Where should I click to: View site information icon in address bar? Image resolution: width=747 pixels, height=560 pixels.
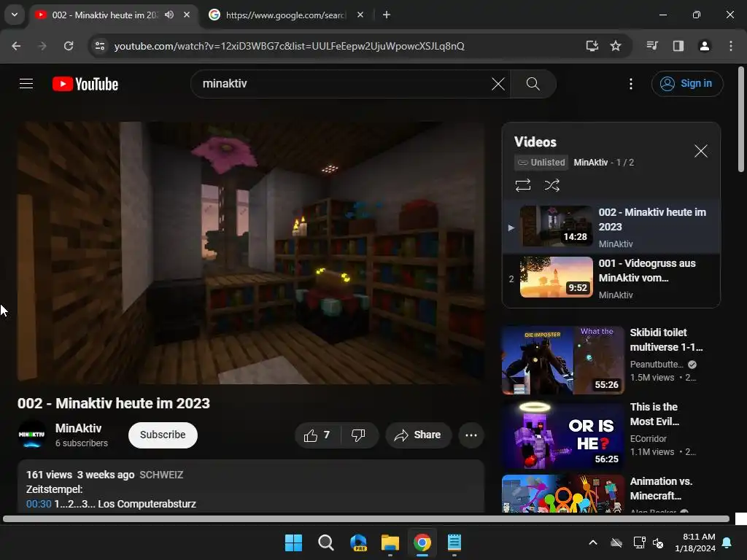point(100,46)
